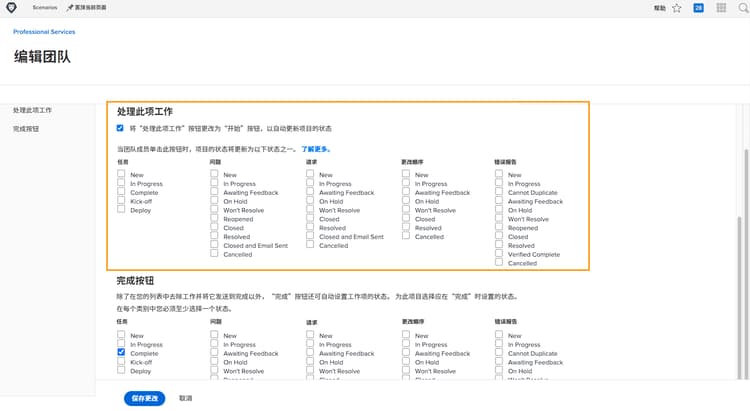The image size is (750, 411).
Task: Check Closed under 问题 in 处理此项工作 section
Action: point(214,227)
